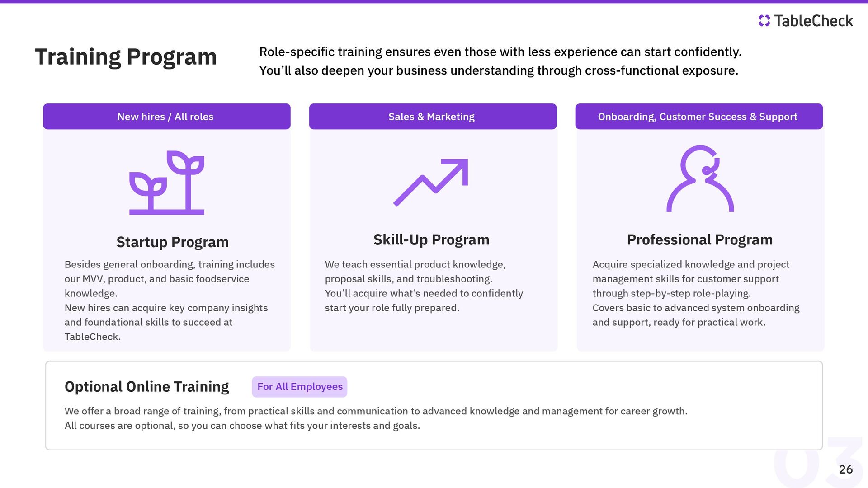This screenshot has height=488, width=868.
Task: Click the page number 26
Action: pyautogui.click(x=846, y=469)
